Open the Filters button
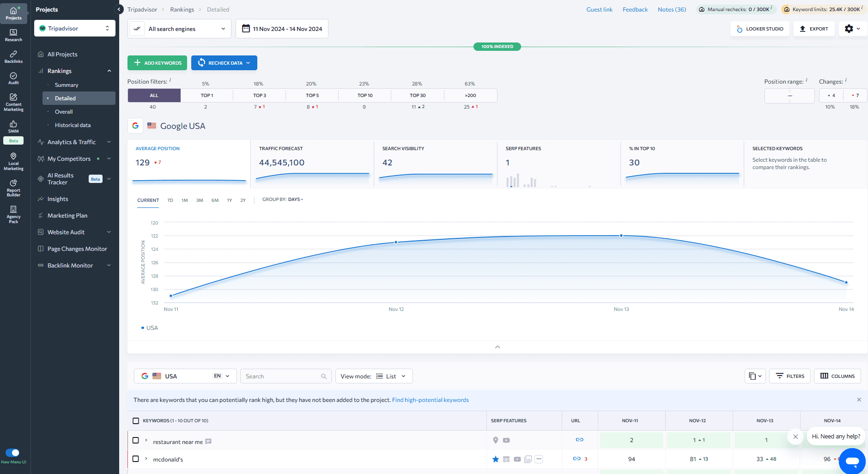The image size is (868, 474). (790, 376)
